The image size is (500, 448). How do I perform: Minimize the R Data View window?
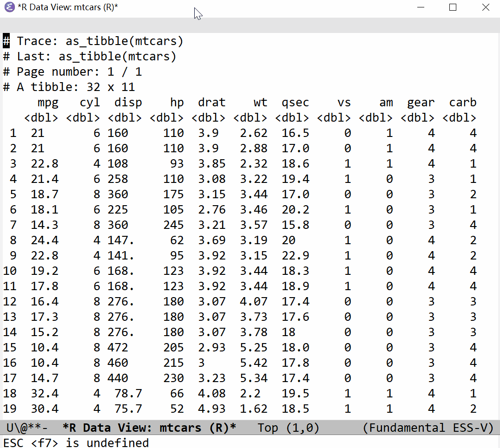coord(421,7)
